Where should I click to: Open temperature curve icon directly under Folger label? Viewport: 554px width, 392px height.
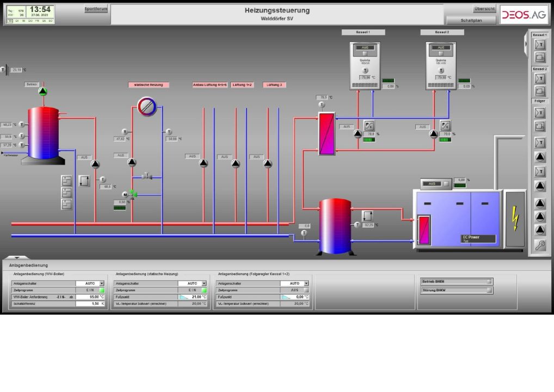[540, 113]
